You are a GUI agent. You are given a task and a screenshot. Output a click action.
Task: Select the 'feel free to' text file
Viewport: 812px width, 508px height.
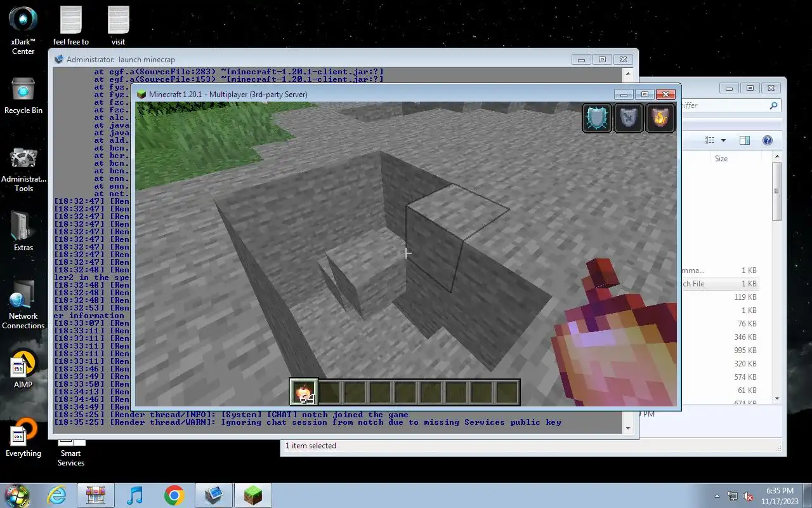pyautogui.click(x=71, y=25)
